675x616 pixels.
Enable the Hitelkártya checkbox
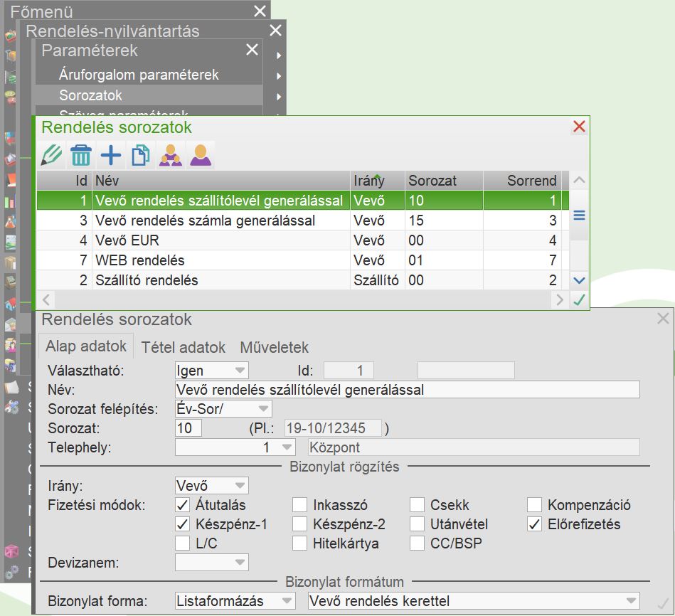point(299,543)
